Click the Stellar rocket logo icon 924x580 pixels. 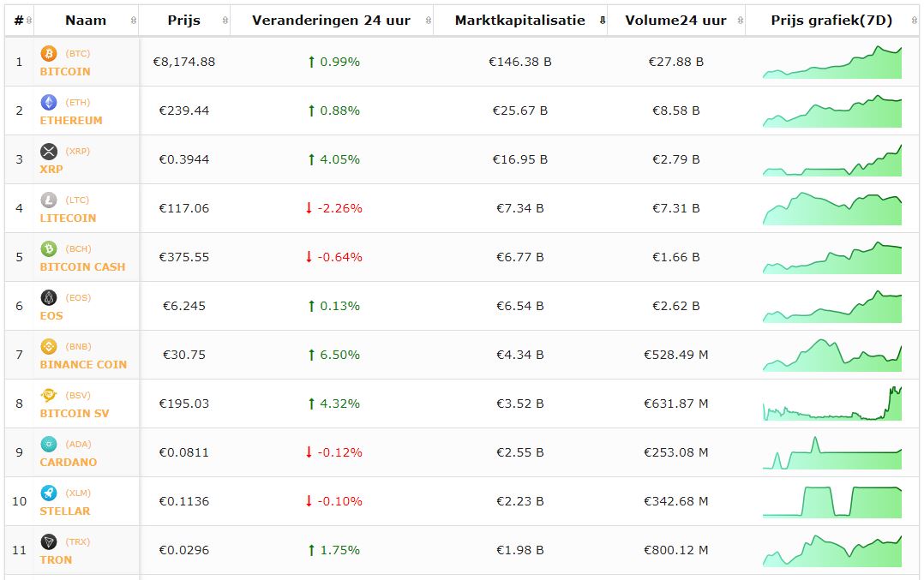tap(49, 493)
